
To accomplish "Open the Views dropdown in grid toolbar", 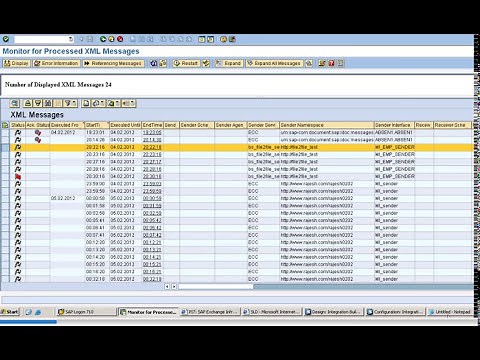I will (x=102, y=103).
